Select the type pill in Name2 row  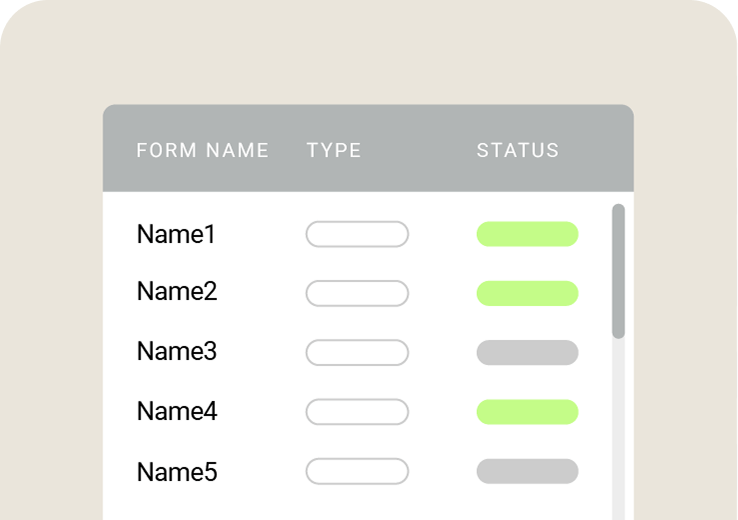pyautogui.click(x=357, y=294)
